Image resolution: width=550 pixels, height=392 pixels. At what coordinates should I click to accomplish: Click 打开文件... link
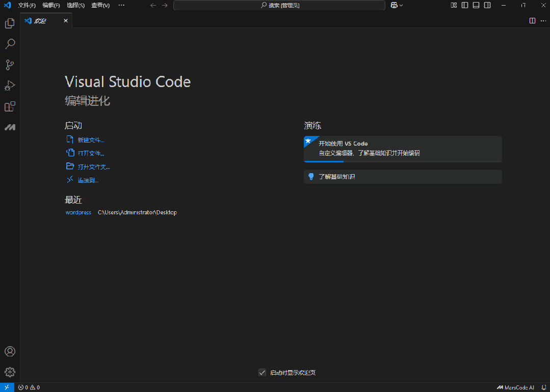tap(91, 153)
